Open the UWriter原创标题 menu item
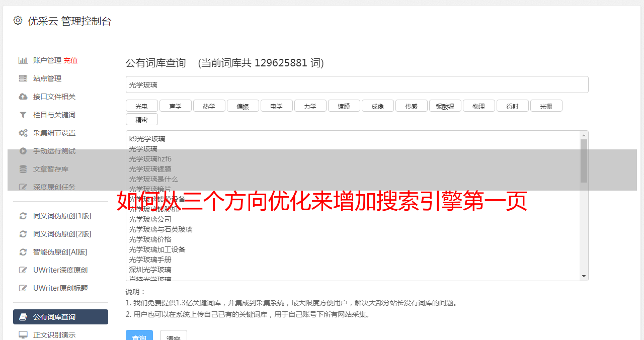 (x=60, y=288)
